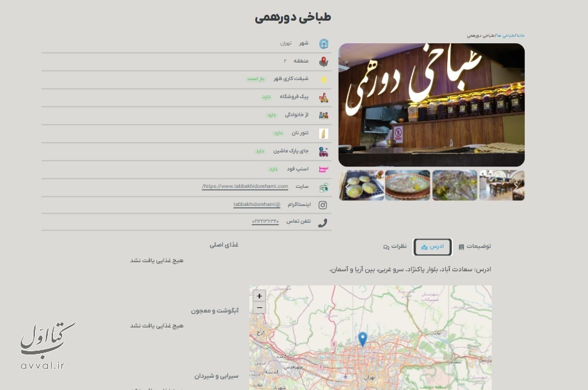The image size is (588, 390).
Task: Open the yellow bowls on tray thumbnail
Action: click(x=361, y=185)
